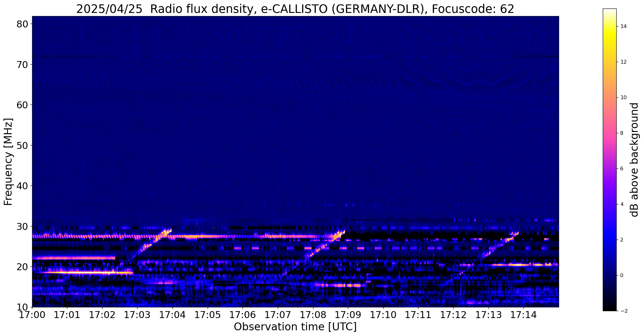Click the 17:14 time tick label
This screenshot has width=644, height=336.
click(524, 315)
